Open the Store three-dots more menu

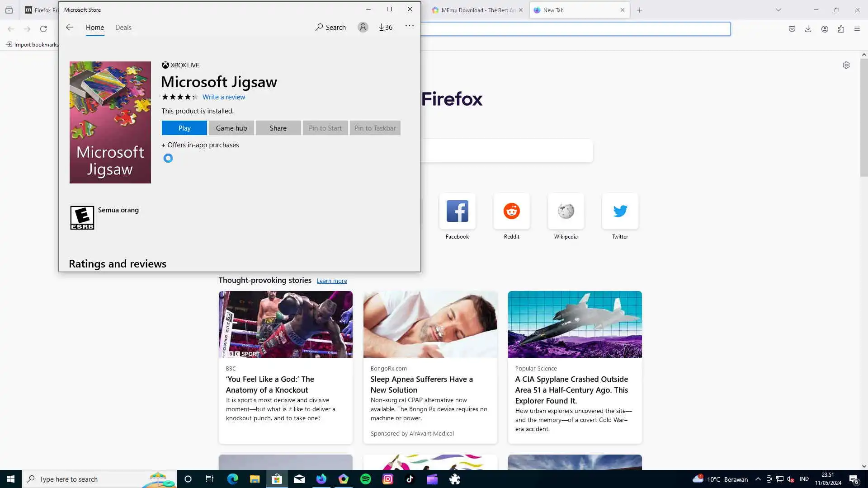[409, 26]
